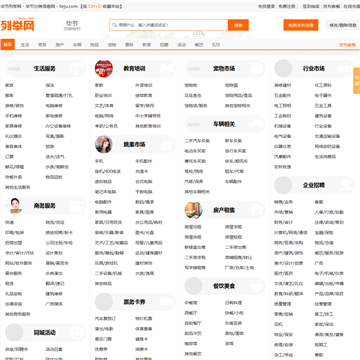Click the 列举网 logo
The height and width of the screenshot is (360, 360).
tap(17, 24)
